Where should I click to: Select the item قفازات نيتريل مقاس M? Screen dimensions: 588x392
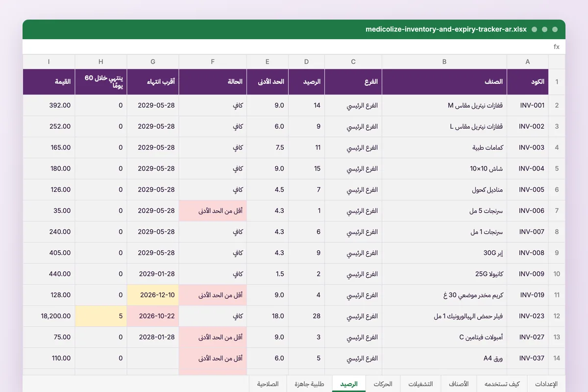[x=444, y=105]
